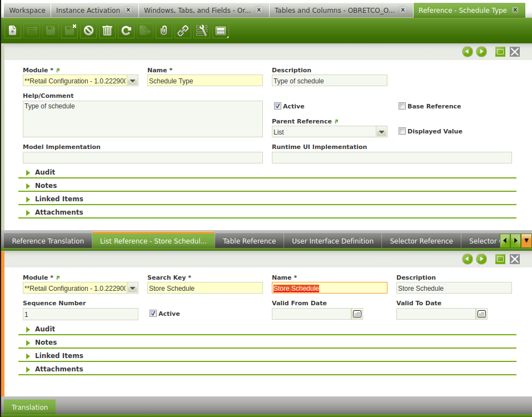The image size is (532, 417).
Task: Uncheck Active in List Reference section
Action: point(153,314)
